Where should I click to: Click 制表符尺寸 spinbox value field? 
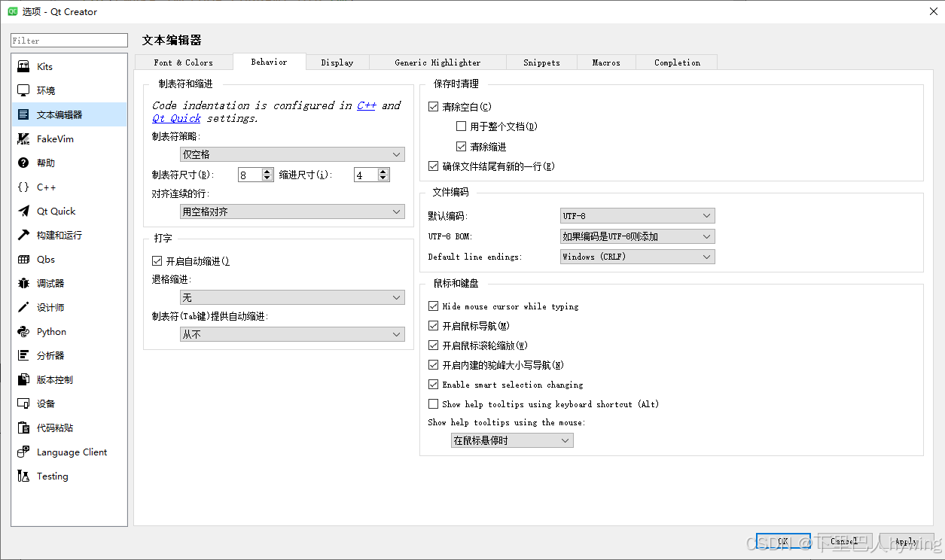[249, 175]
